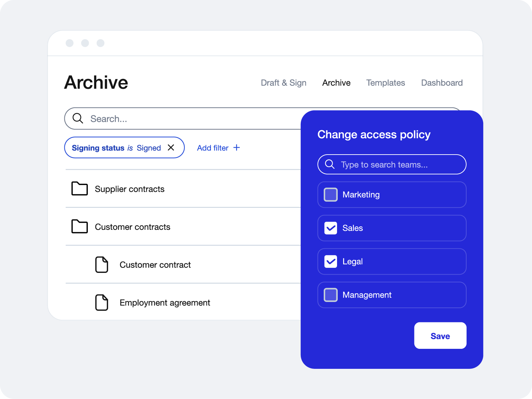
Task: Select the Customer contract document icon
Action: click(102, 265)
